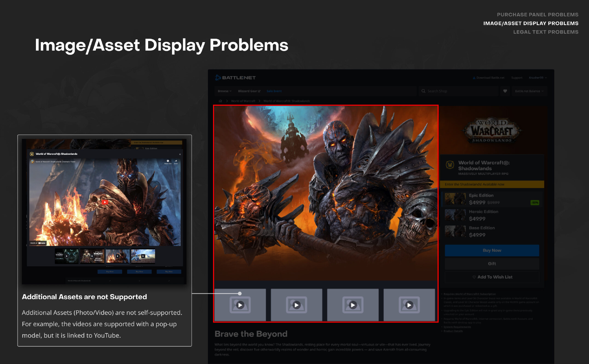The width and height of the screenshot is (589, 364).
Task: Click Add To Wish List
Action: [x=492, y=277]
